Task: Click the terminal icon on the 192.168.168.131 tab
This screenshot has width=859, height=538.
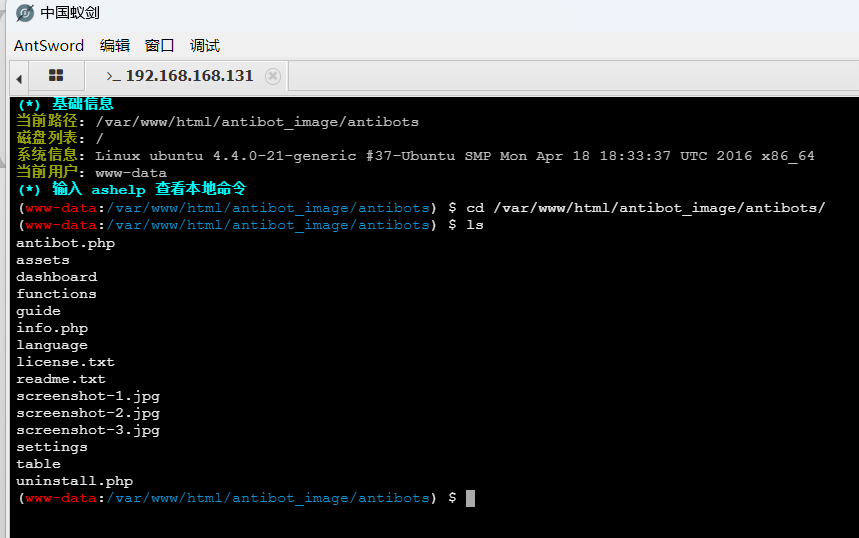Action: coord(113,76)
